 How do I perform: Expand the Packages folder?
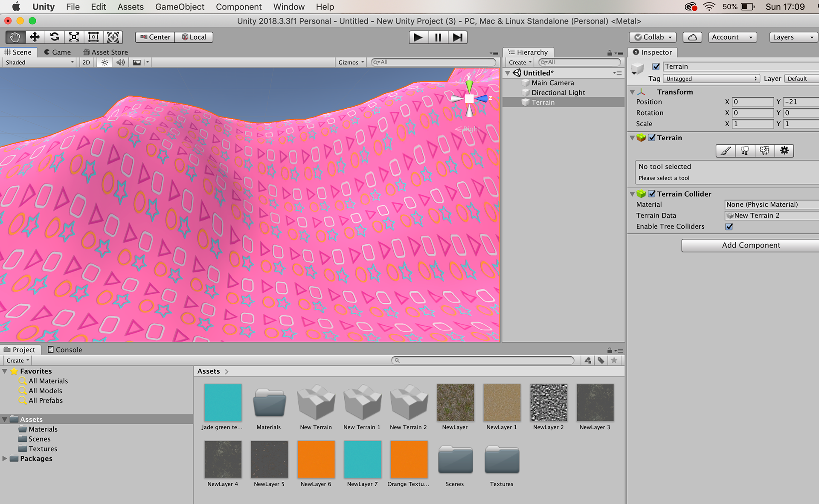5,458
